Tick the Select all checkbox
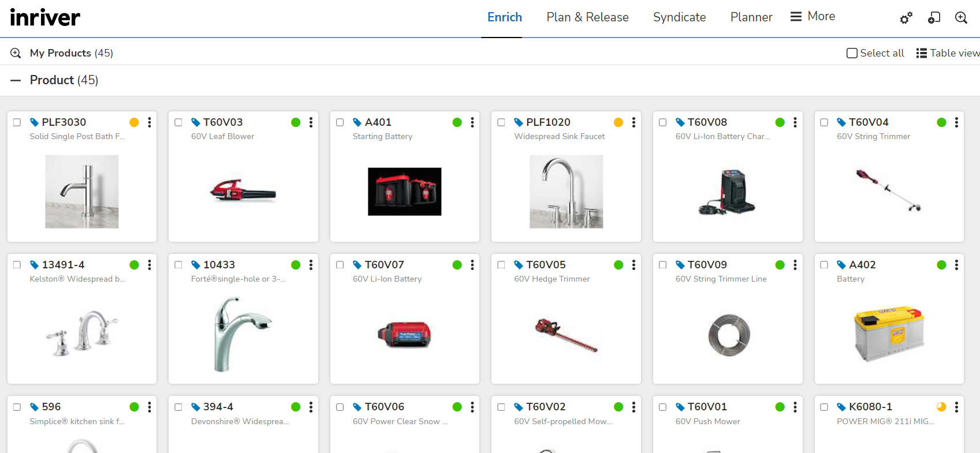The height and width of the screenshot is (453, 980). click(x=852, y=53)
